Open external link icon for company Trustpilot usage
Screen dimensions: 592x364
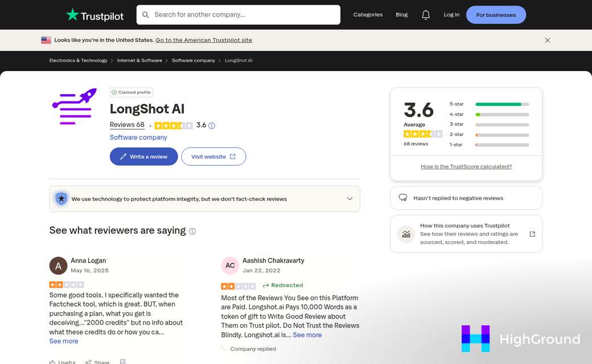(x=532, y=234)
